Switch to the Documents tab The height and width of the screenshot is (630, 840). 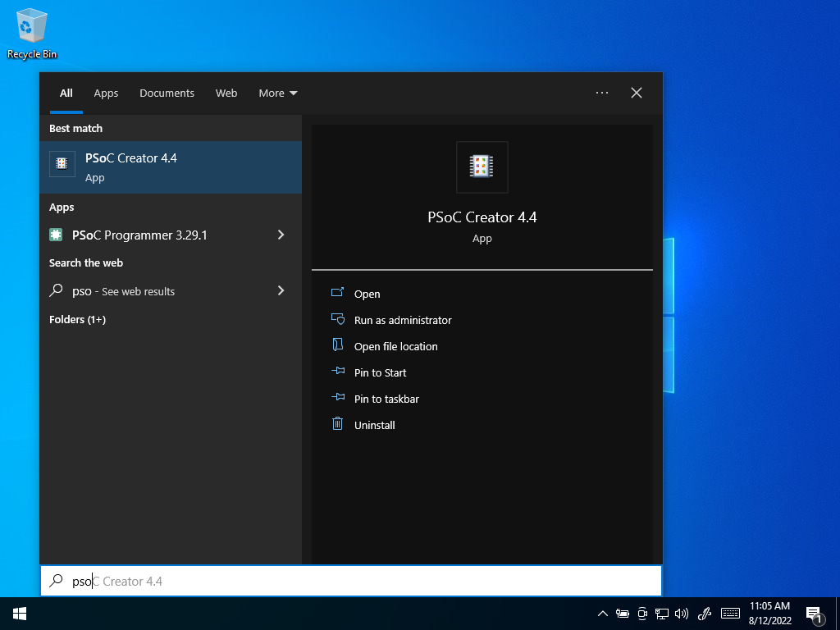167,94
